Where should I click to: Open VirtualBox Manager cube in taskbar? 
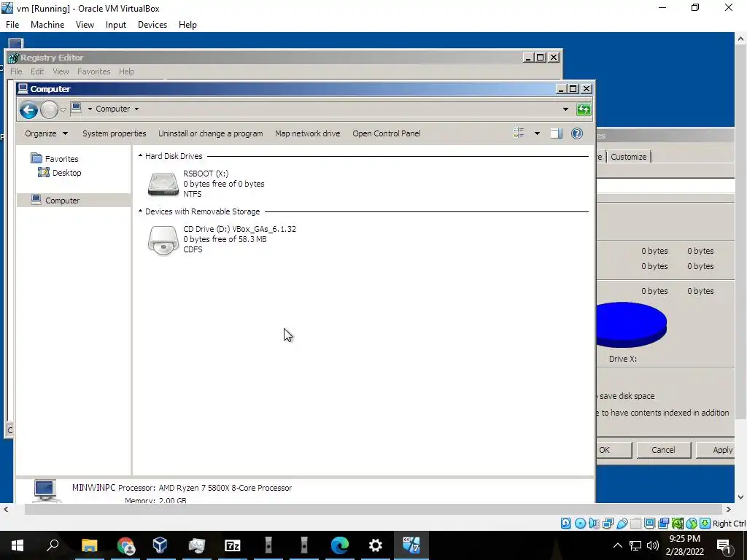160,545
